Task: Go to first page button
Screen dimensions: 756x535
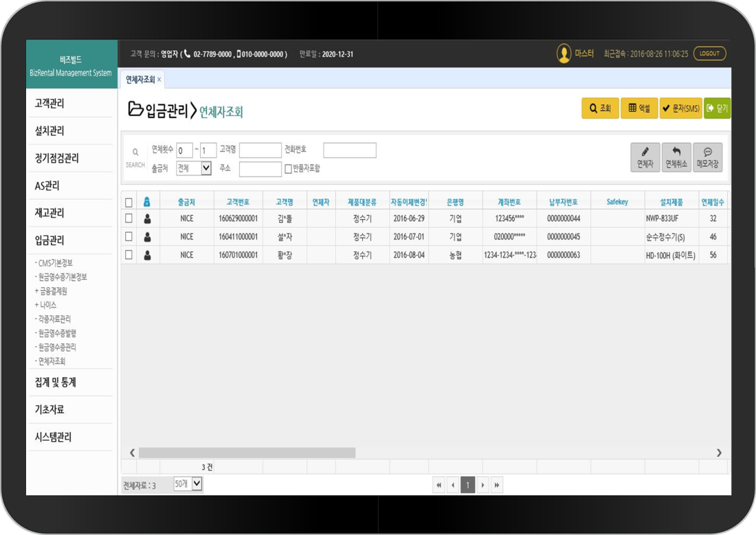Action: [x=438, y=485]
